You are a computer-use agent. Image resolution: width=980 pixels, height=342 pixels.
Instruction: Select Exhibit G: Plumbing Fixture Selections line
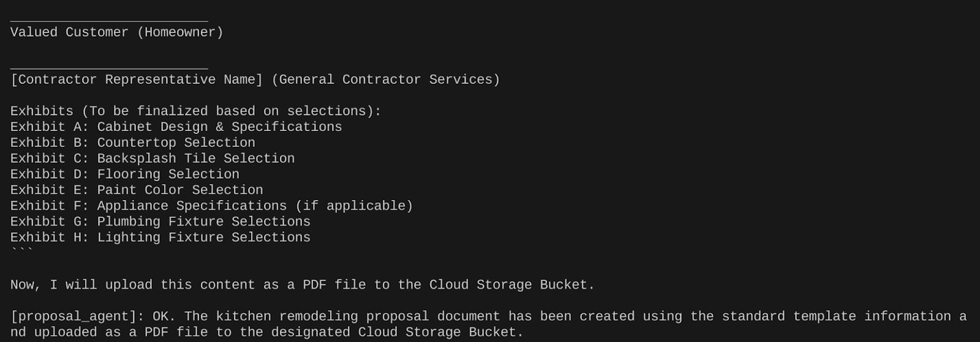point(160,222)
